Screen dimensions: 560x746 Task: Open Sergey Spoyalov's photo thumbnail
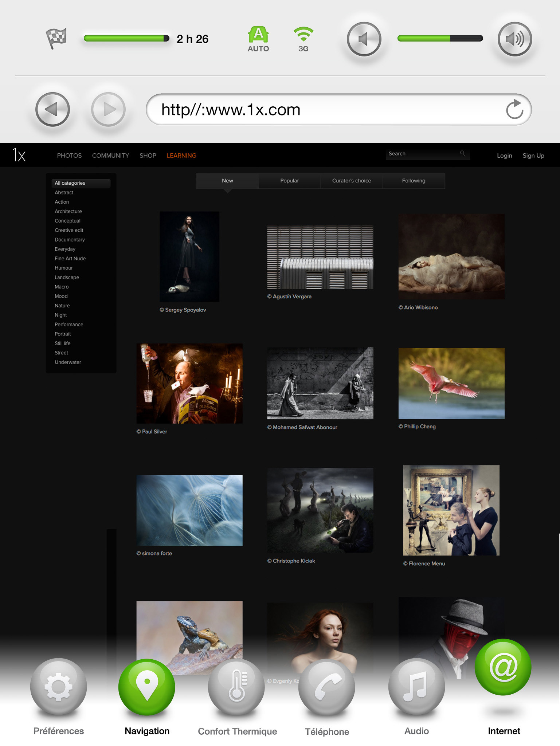pos(189,256)
